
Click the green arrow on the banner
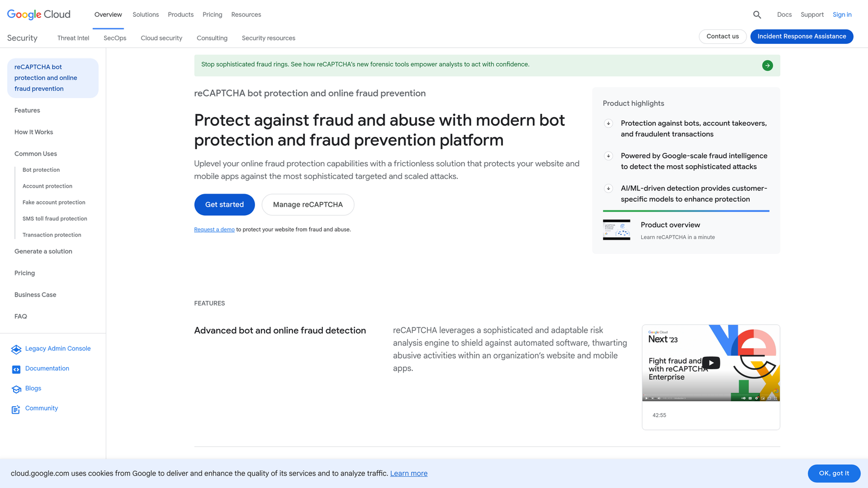[x=767, y=65]
